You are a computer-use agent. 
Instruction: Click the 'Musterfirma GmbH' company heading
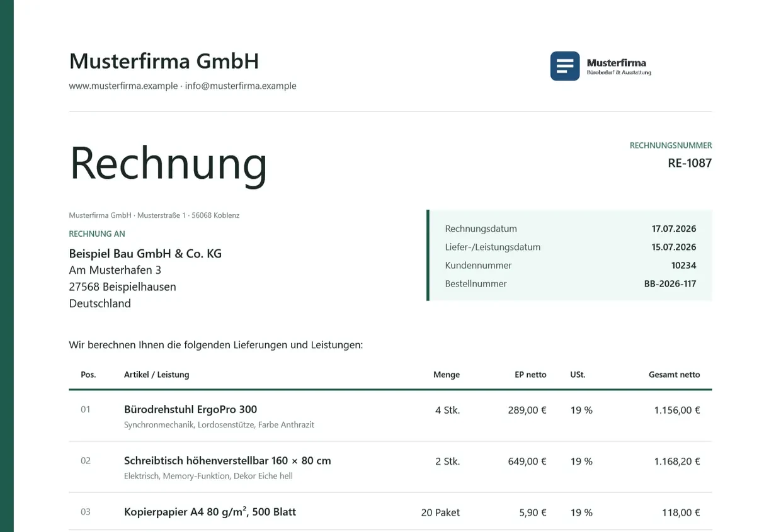click(164, 61)
